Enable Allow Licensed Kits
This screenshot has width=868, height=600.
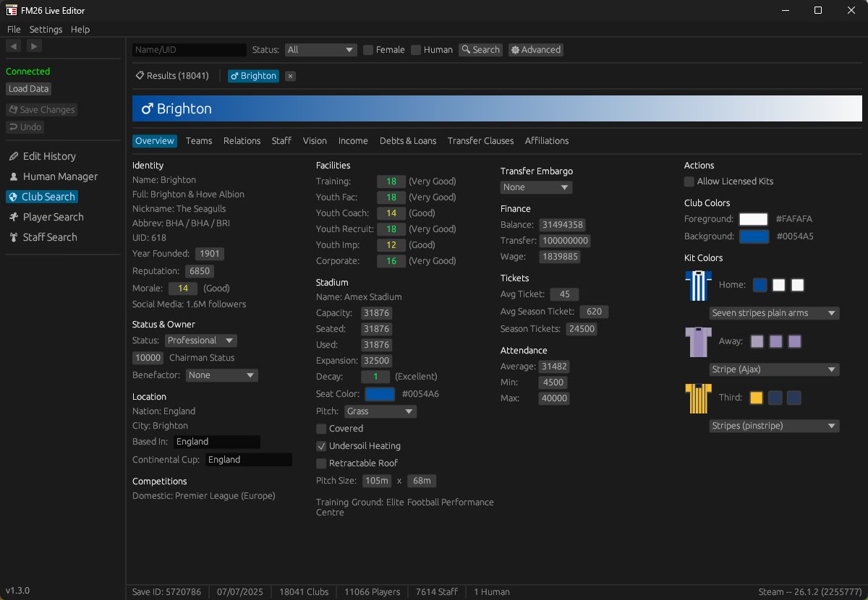[689, 181]
